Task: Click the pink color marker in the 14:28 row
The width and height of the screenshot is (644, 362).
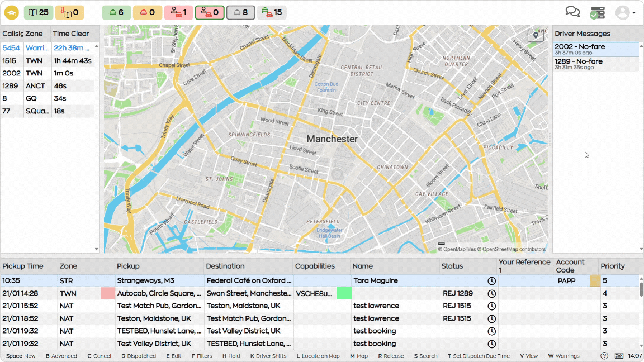Action: 107,293
